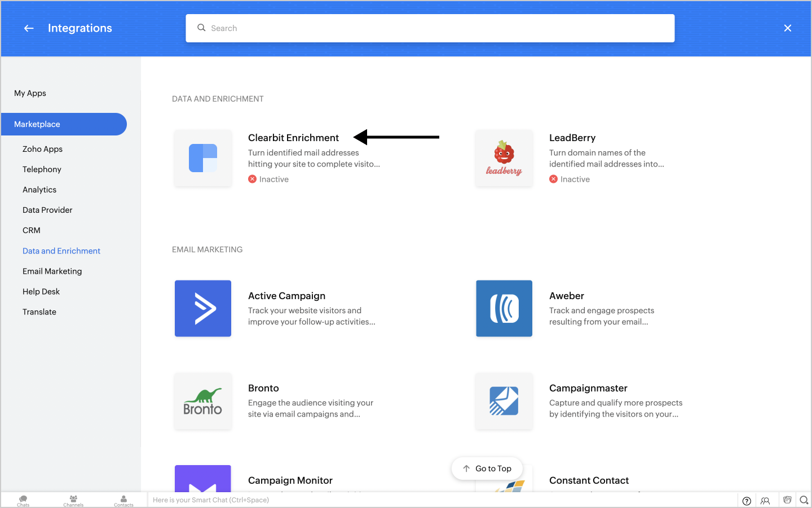Click the stacked notes icon in bottom bar
Image resolution: width=812 pixels, height=508 pixels.
coord(787,500)
